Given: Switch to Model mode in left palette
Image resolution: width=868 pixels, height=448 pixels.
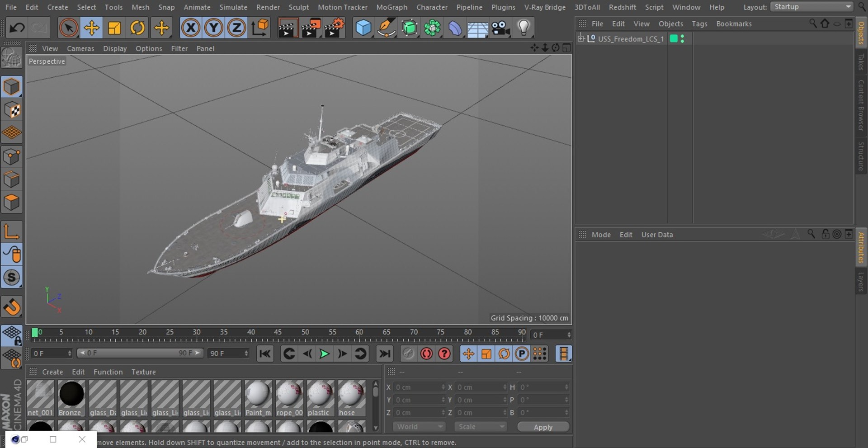Looking at the screenshot, I should pos(12,87).
